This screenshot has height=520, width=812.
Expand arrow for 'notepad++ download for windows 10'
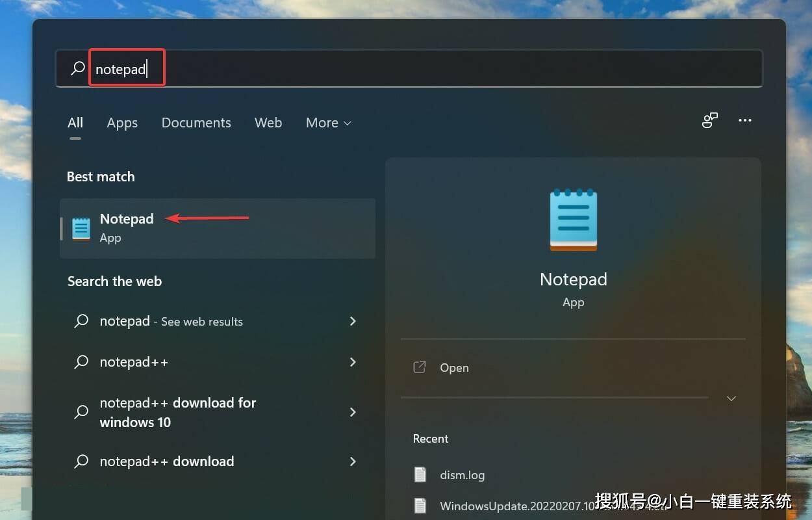(353, 412)
